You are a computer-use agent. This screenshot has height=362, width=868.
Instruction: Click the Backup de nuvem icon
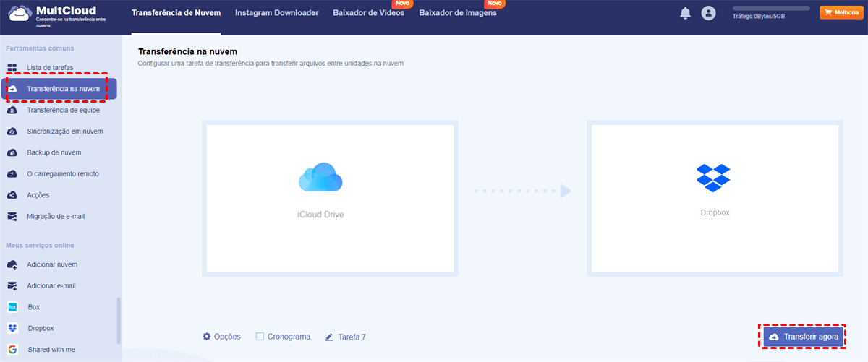pyautogui.click(x=12, y=152)
